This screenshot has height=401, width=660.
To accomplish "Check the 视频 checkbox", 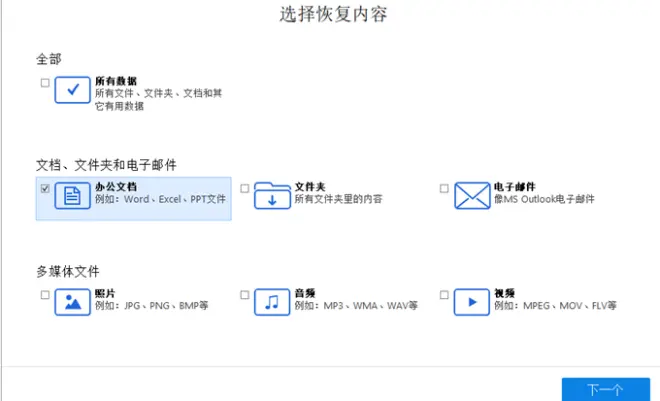I will [444, 295].
